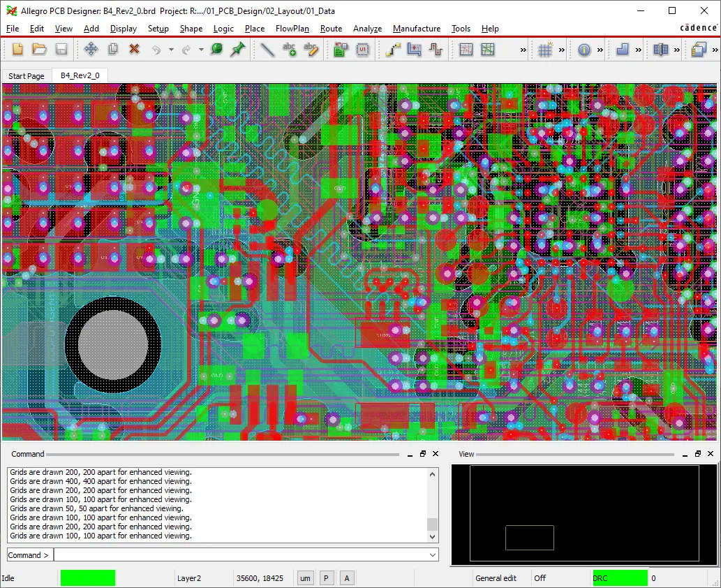Click the green DRC status indicator
This screenshot has width=721, height=588.
(620, 578)
